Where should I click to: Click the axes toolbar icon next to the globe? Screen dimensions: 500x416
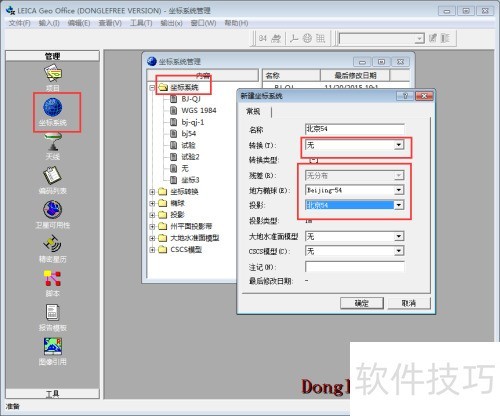294,39
